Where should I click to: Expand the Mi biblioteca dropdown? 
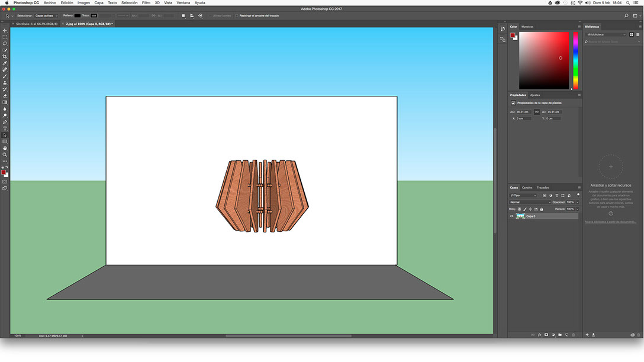coord(606,35)
